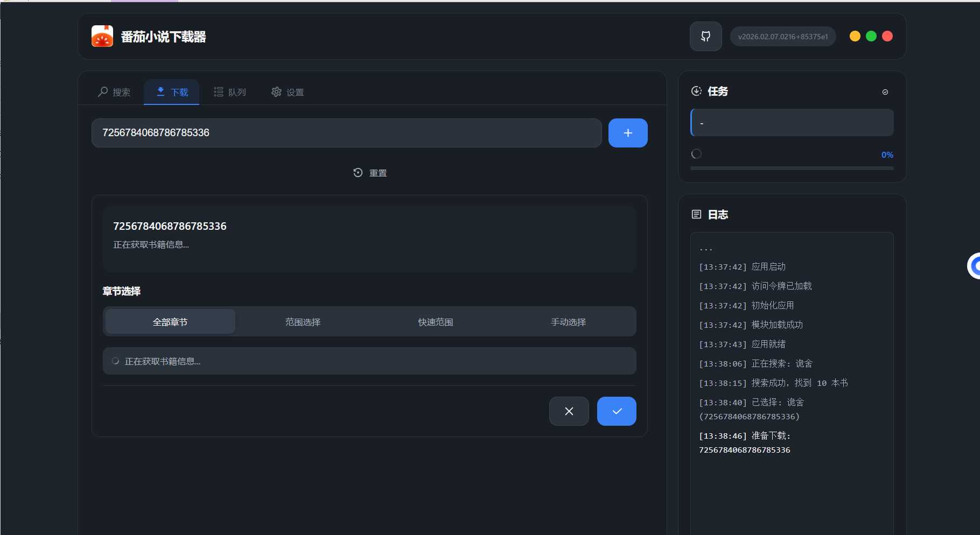This screenshot has height=535, width=980.
Task: Focus the book ID input field
Action: pos(346,133)
